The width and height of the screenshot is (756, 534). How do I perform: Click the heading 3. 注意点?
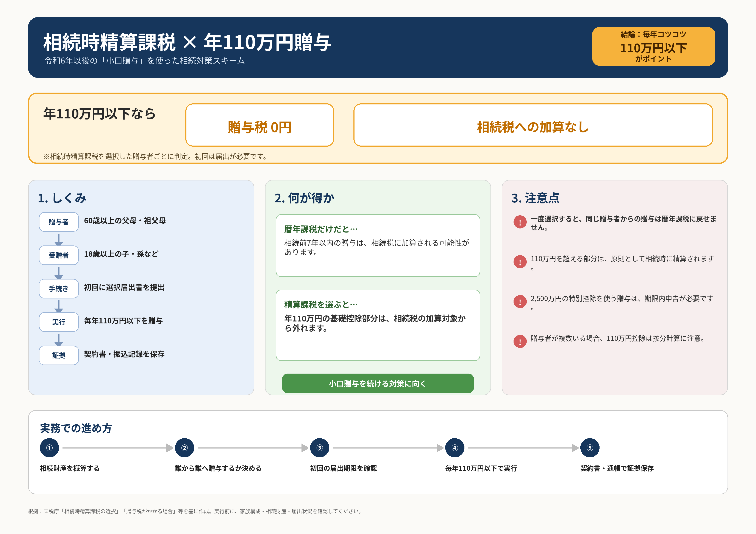535,198
